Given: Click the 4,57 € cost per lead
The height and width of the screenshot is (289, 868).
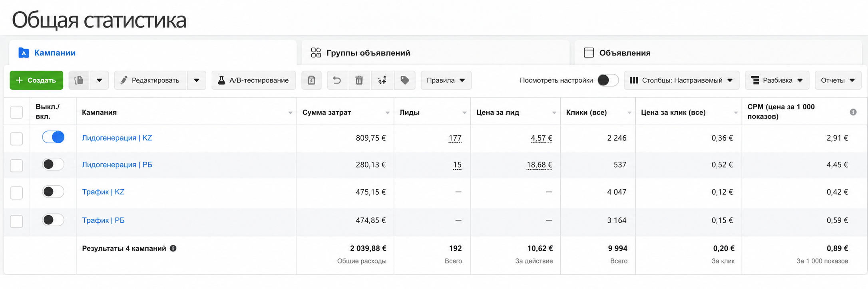Looking at the screenshot, I should tap(542, 138).
